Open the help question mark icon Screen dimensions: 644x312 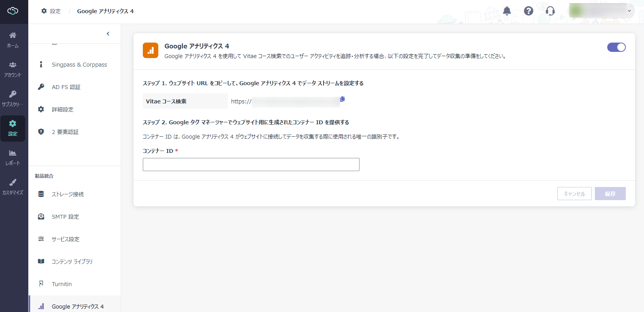(x=529, y=11)
